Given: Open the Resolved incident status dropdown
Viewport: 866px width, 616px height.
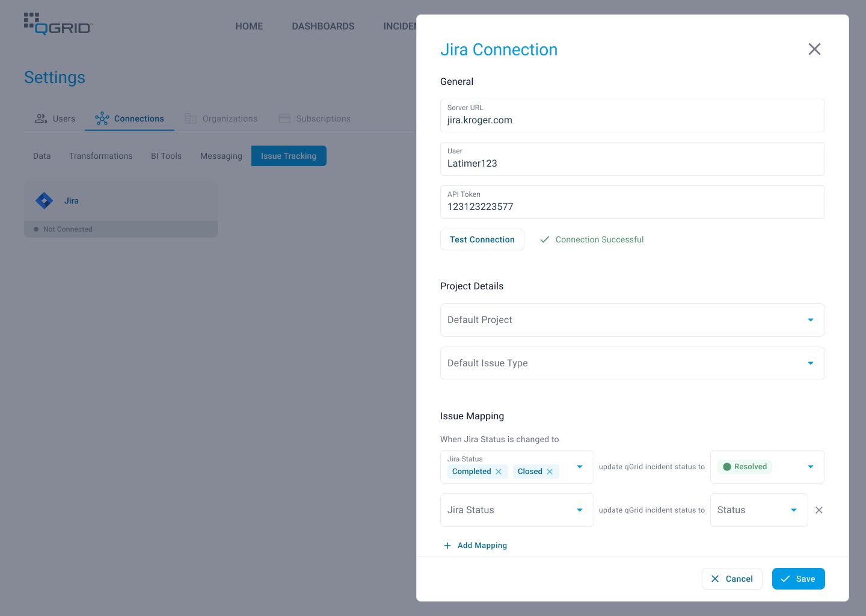Looking at the screenshot, I should click(811, 467).
